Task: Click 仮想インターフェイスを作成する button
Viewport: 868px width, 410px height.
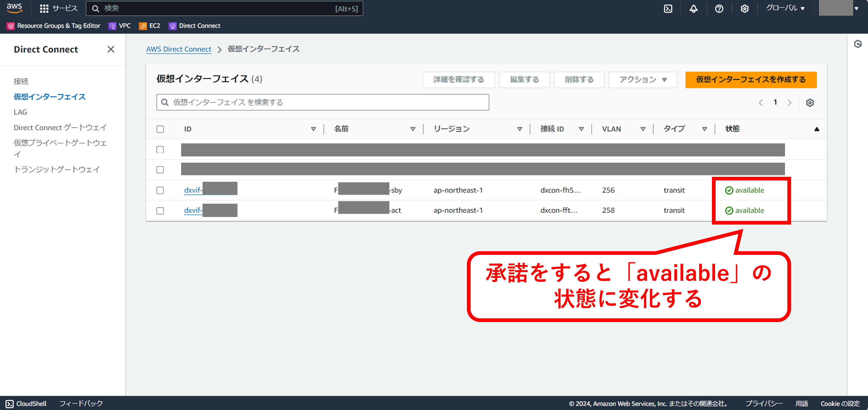Action: point(751,80)
